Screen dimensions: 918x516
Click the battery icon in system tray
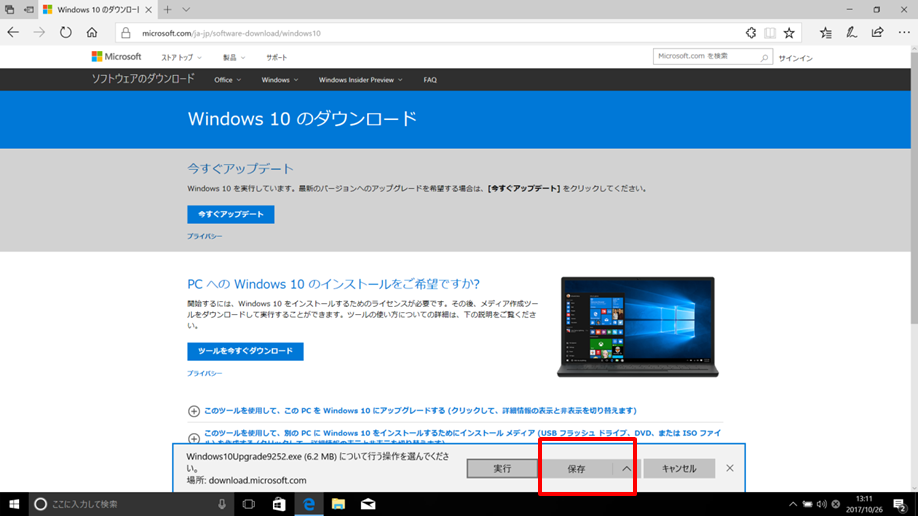[807, 504]
